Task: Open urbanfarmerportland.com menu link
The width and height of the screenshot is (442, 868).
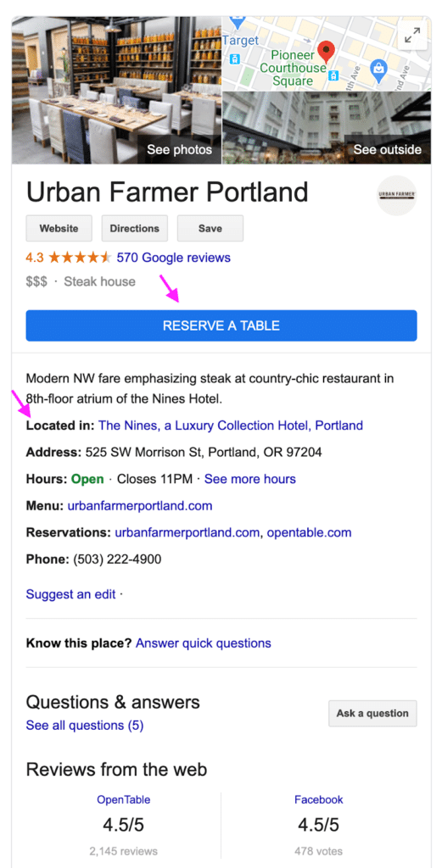Action: (x=140, y=506)
